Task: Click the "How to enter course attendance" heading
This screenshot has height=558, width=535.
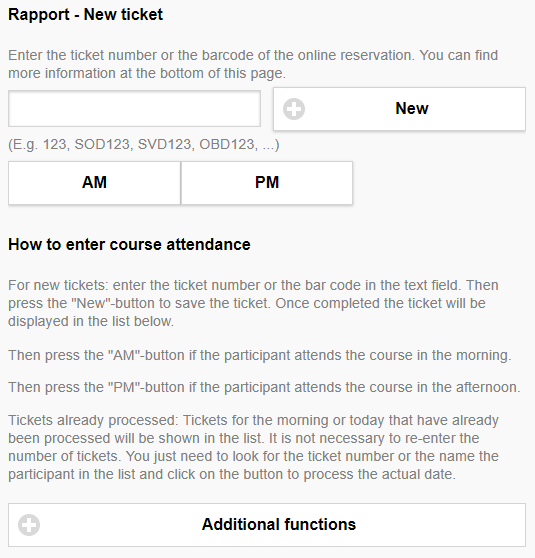Action: pos(129,244)
